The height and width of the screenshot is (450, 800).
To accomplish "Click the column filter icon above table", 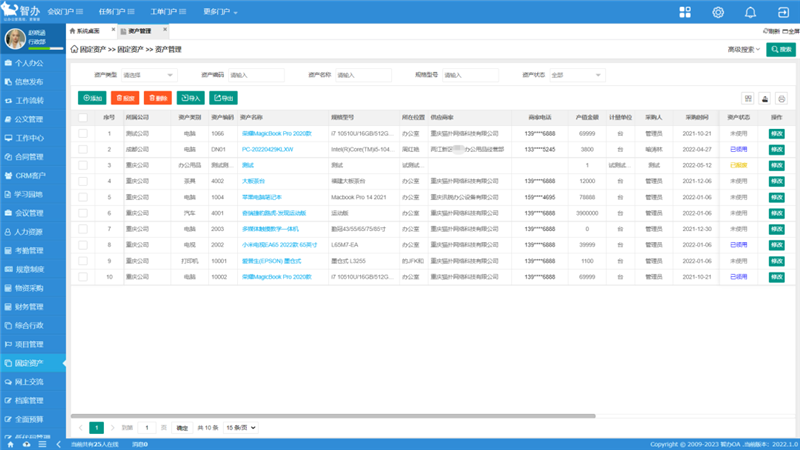I will (x=748, y=98).
